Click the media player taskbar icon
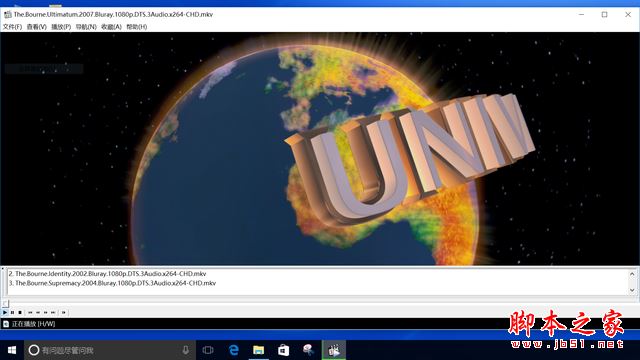Image resolution: width=640 pixels, height=360 pixels. coord(334,350)
